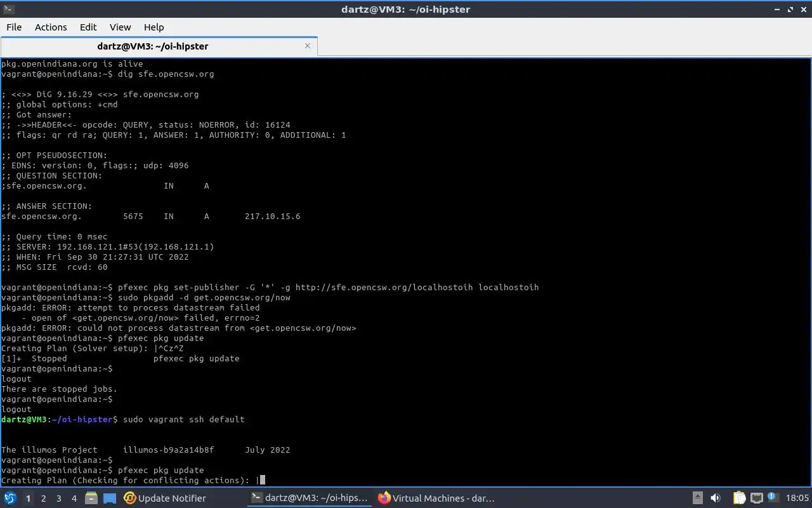
Task: Switch to the Virtual Machines Firefox window
Action: tap(436, 498)
